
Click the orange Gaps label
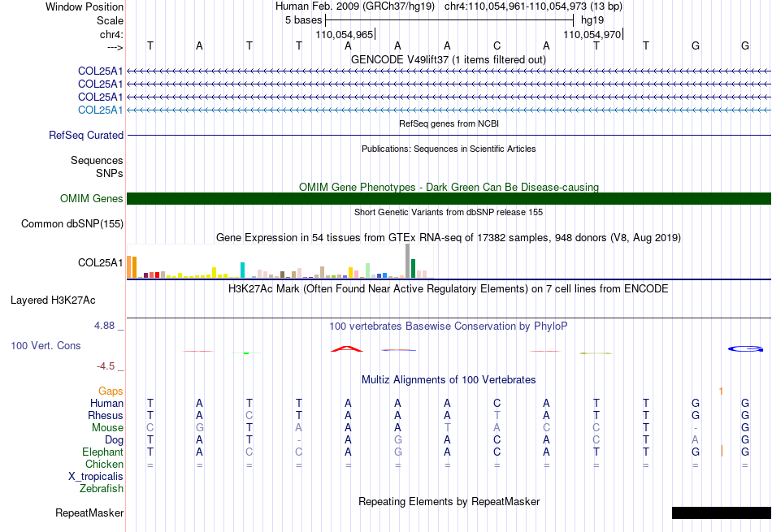click(x=111, y=391)
